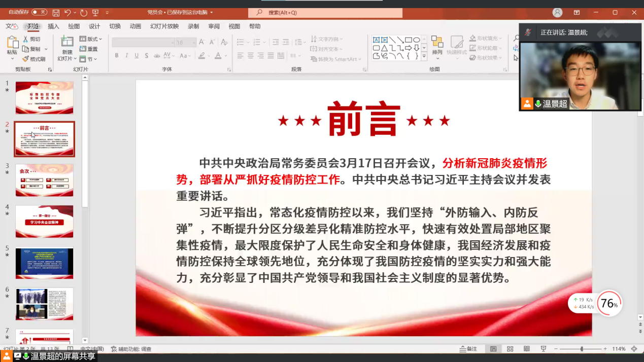This screenshot has width=644, height=362.
Task: Click the Save icon in quick access toolbar
Action: coord(56,12)
